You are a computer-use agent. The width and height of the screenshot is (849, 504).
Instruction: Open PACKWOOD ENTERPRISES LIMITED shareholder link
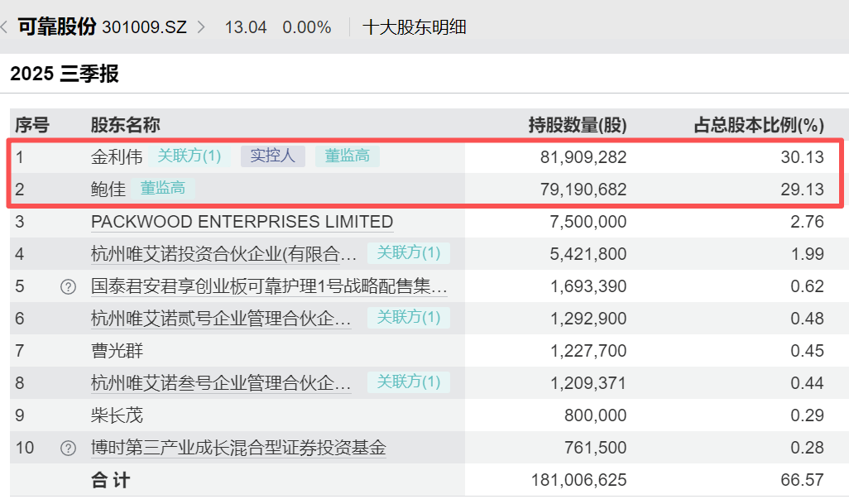(x=242, y=222)
